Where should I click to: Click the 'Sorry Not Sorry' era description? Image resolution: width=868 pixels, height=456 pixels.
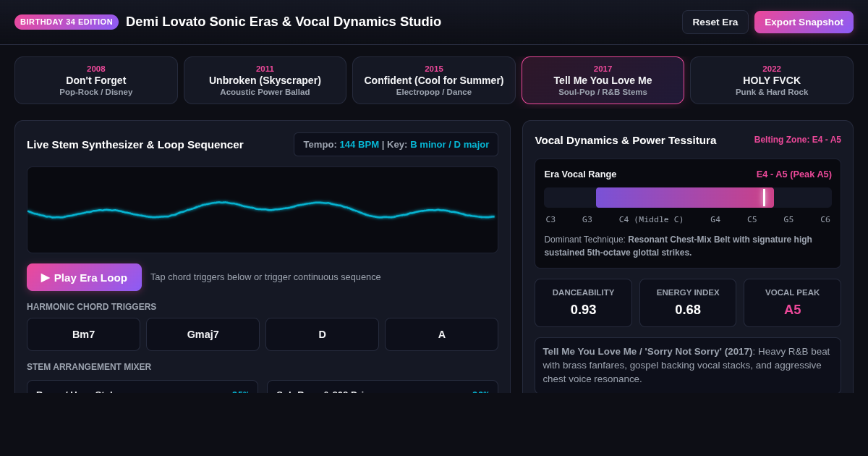tap(688, 366)
